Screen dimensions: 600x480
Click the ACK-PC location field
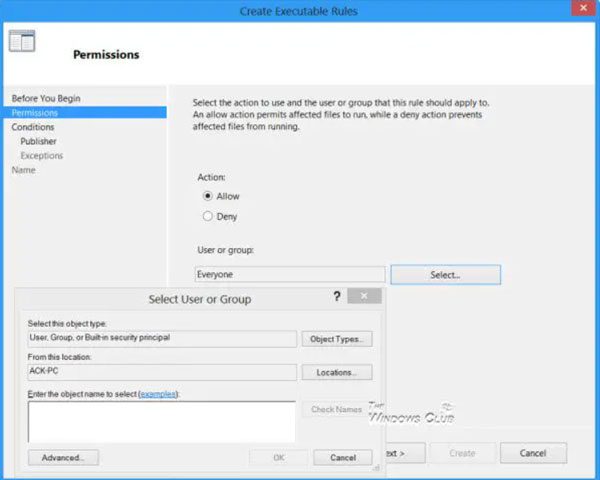[x=162, y=372]
